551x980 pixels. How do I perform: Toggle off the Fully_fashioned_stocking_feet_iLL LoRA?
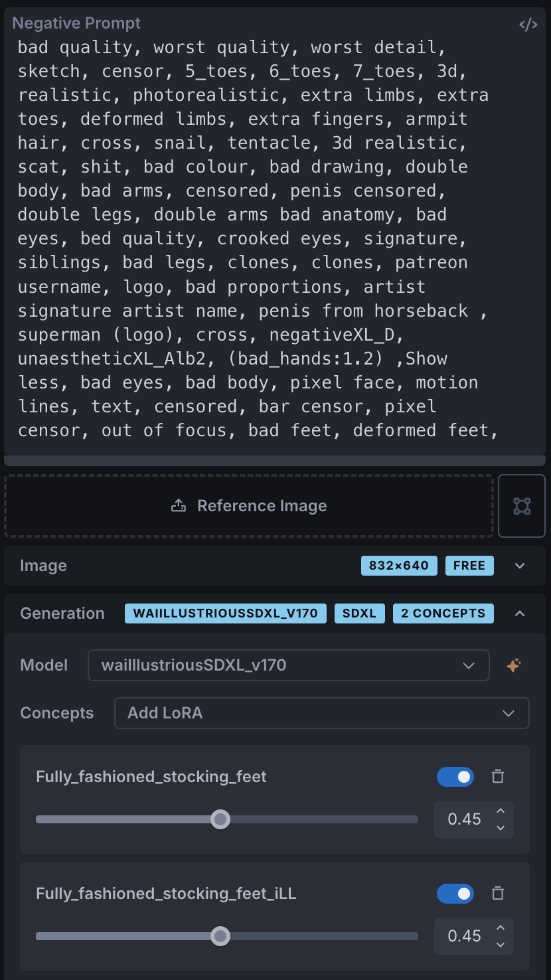tap(455, 893)
